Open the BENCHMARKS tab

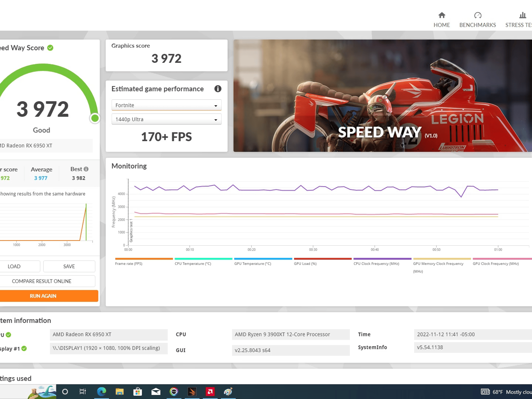(x=477, y=20)
